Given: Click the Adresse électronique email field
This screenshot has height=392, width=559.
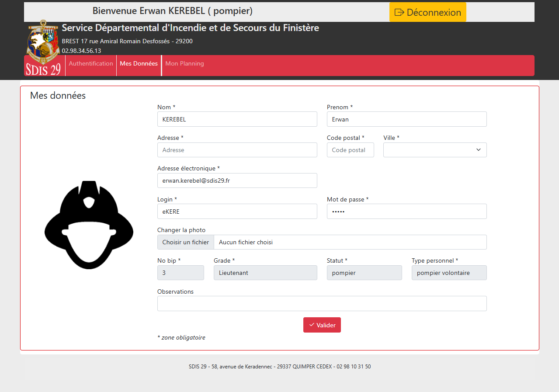Looking at the screenshot, I should click(x=237, y=180).
